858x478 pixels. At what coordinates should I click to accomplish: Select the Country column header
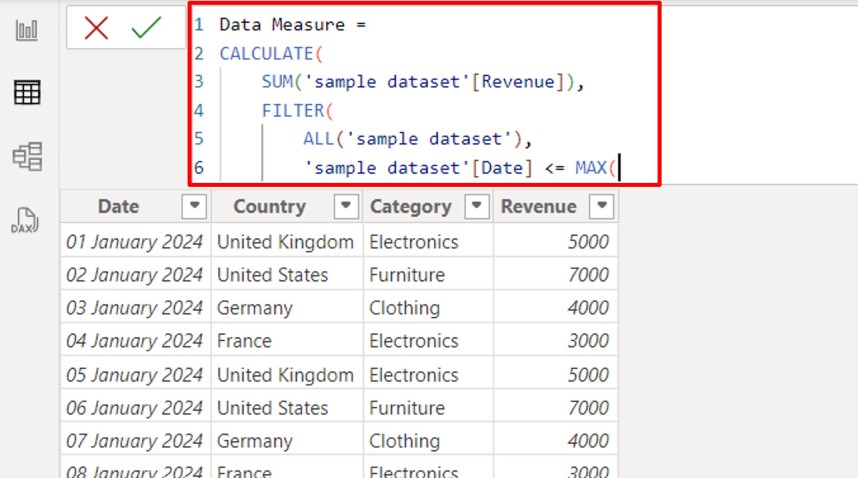[269, 207]
